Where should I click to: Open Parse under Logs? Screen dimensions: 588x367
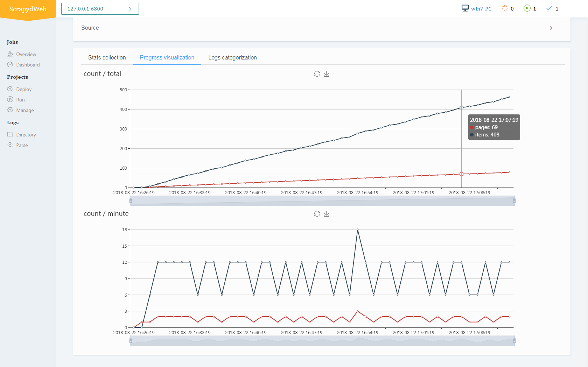tap(22, 145)
